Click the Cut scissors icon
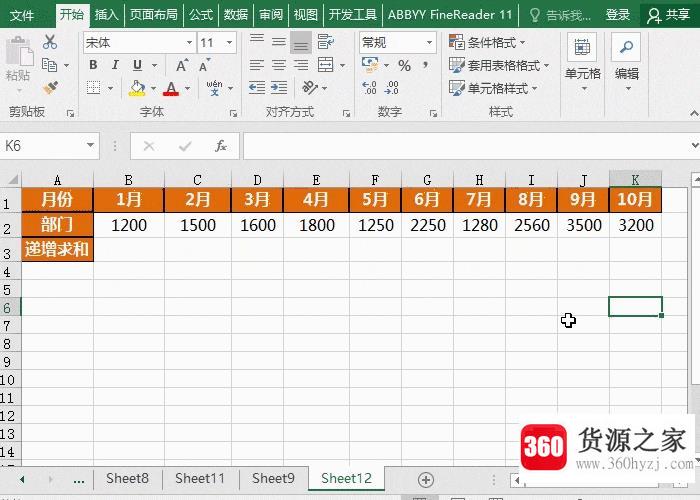700x500 pixels. [x=50, y=42]
